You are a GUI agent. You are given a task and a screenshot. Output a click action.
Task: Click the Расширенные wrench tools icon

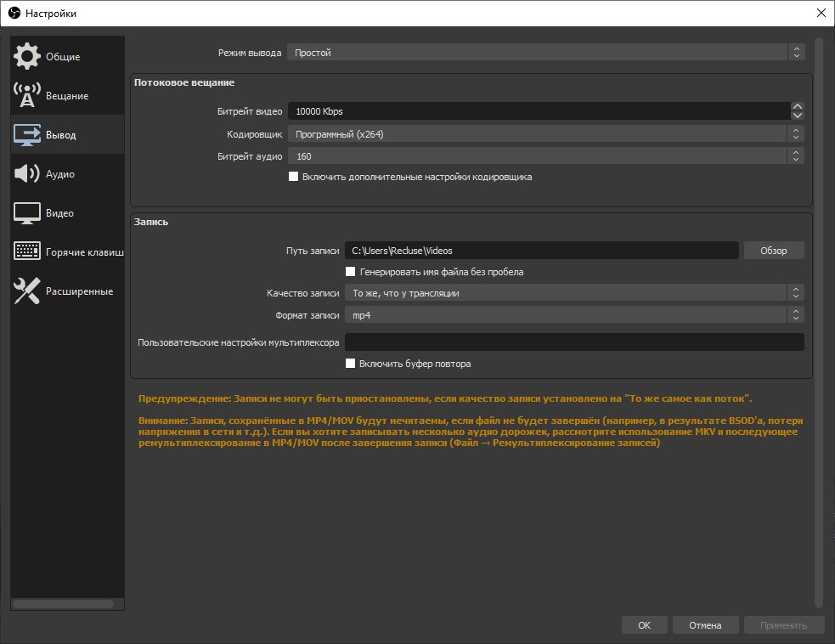[x=27, y=291]
